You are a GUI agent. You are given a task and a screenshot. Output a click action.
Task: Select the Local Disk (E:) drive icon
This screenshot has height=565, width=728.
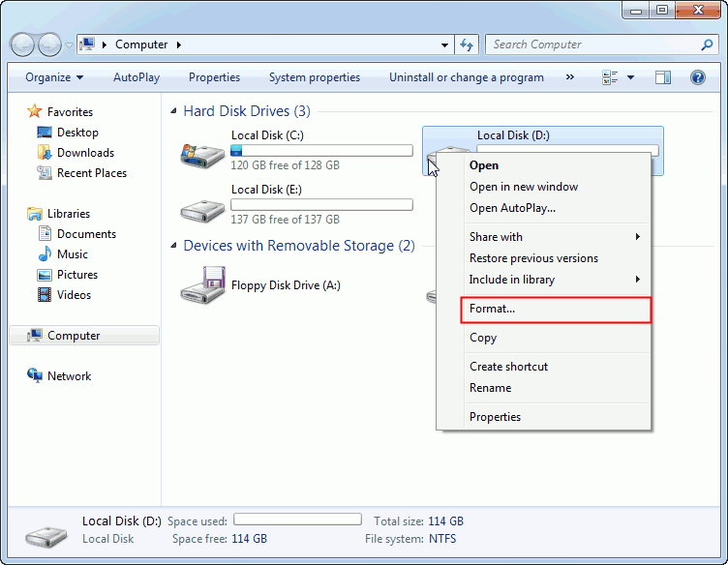[202, 211]
